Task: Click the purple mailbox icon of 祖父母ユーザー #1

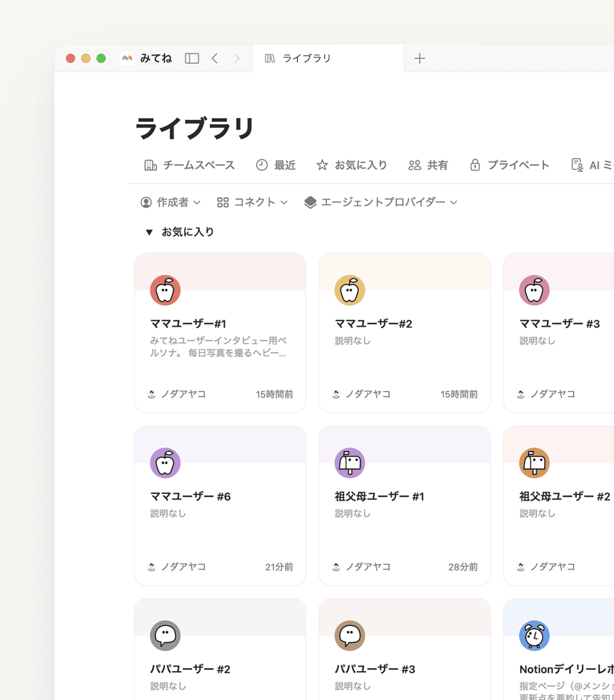Action: (x=350, y=463)
